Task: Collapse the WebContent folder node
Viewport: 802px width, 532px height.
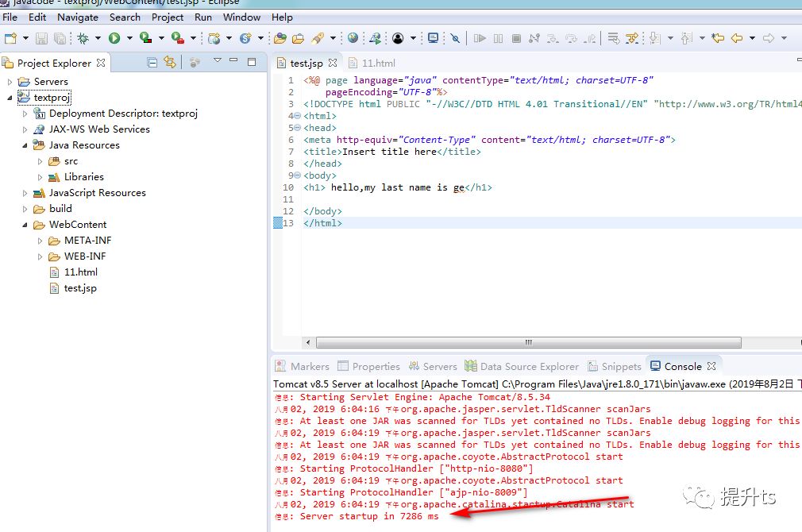Action: click(x=25, y=225)
